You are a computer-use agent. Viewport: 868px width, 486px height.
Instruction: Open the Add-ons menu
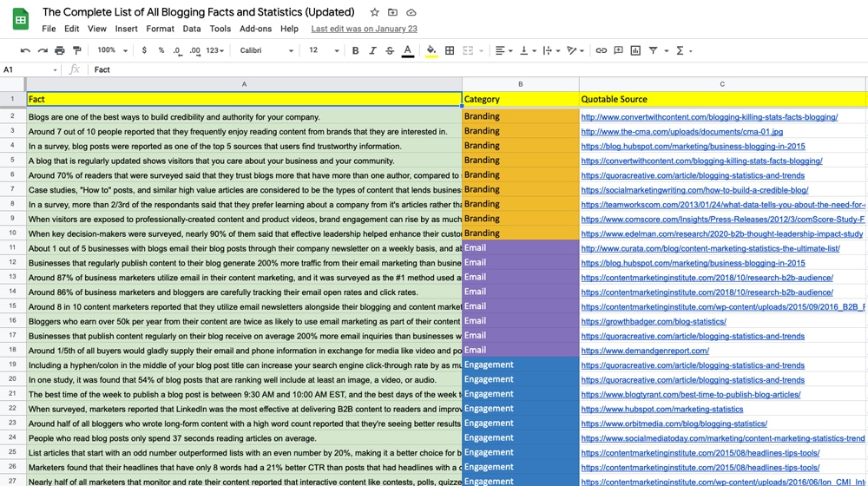pyautogui.click(x=255, y=29)
